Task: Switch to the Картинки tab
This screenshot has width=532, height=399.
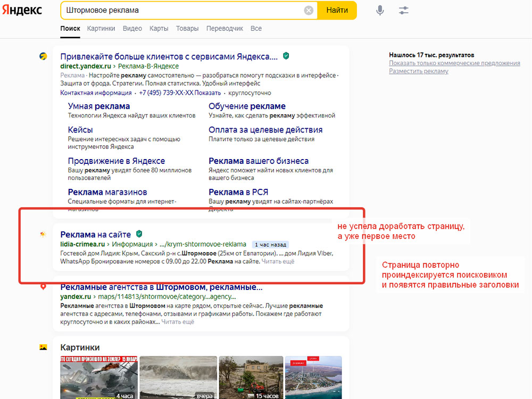Action: [101, 29]
